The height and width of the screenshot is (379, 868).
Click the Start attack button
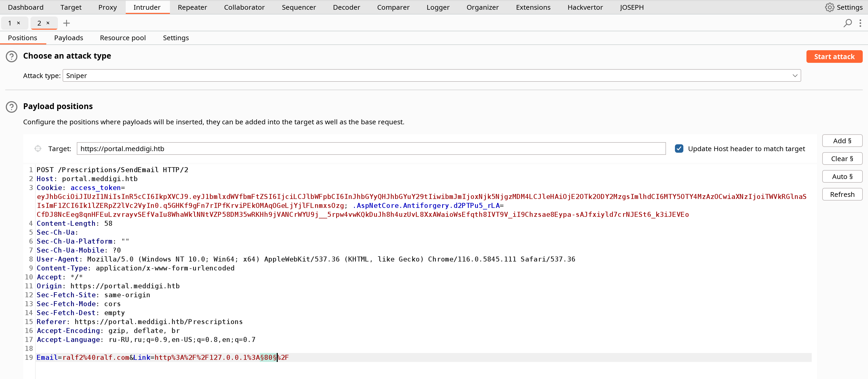pyautogui.click(x=834, y=57)
